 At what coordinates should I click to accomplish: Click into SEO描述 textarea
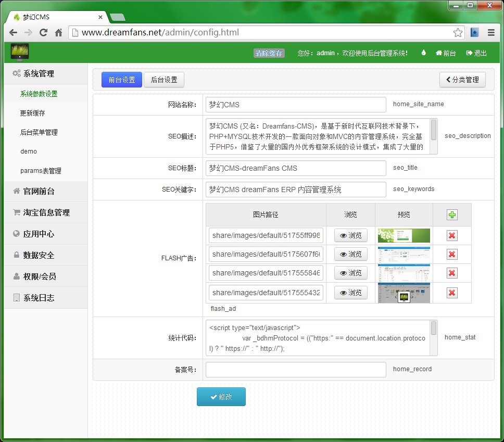click(318, 136)
